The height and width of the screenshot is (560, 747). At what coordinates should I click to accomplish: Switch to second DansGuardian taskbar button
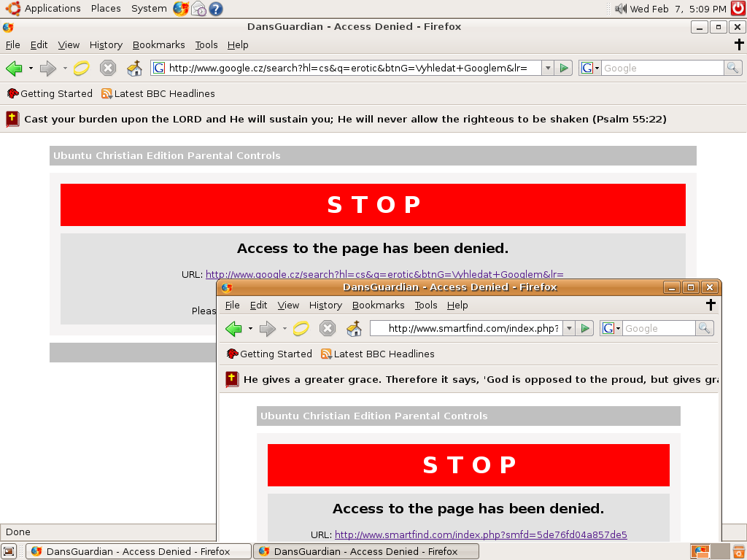(366, 551)
